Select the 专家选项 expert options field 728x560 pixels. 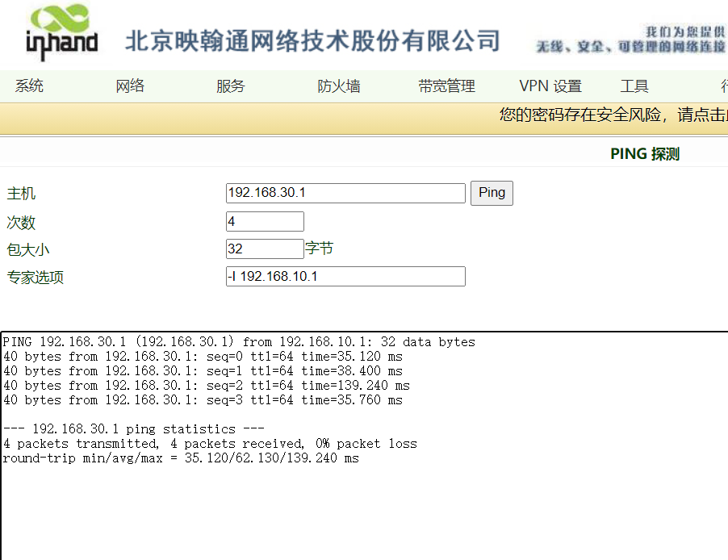click(x=345, y=276)
